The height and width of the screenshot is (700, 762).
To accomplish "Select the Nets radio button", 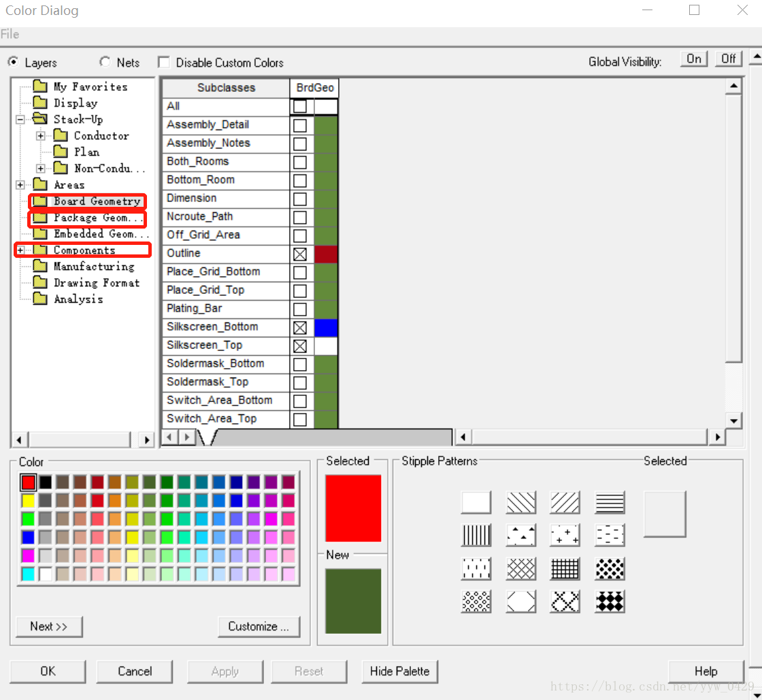I will click(105, 62).
